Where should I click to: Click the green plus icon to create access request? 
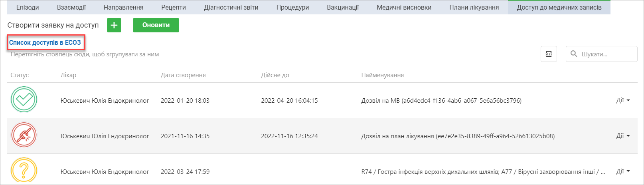tap(114, 25)
